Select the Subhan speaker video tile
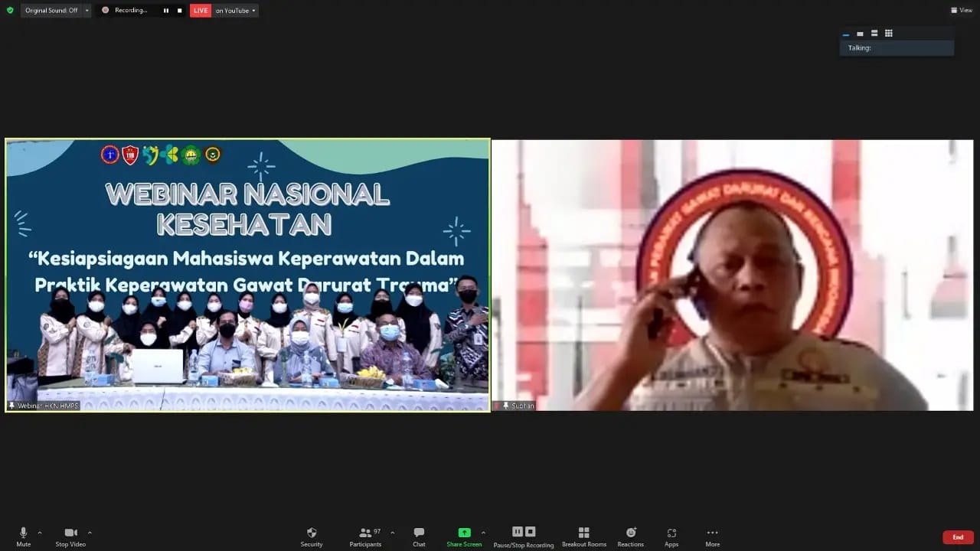This screenshot has height=551, width=980. 732,275
